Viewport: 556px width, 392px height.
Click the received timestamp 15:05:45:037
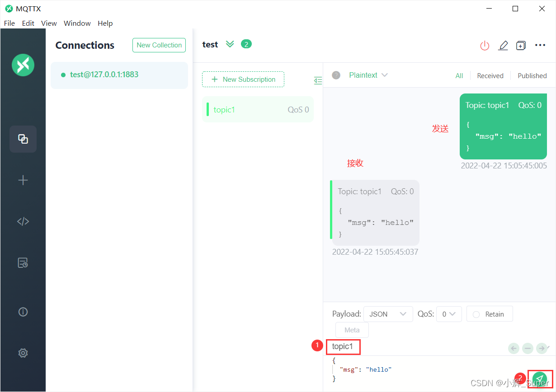[375, 252]
